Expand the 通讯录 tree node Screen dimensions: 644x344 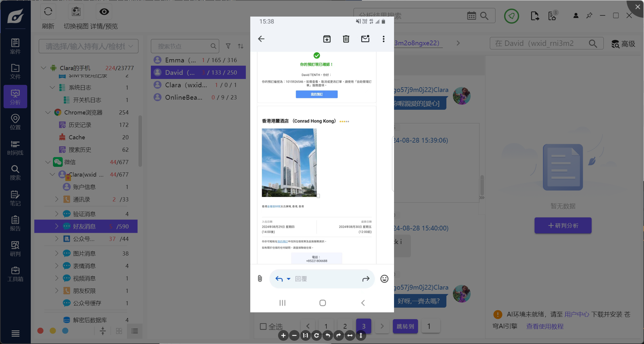click(57, 199)
